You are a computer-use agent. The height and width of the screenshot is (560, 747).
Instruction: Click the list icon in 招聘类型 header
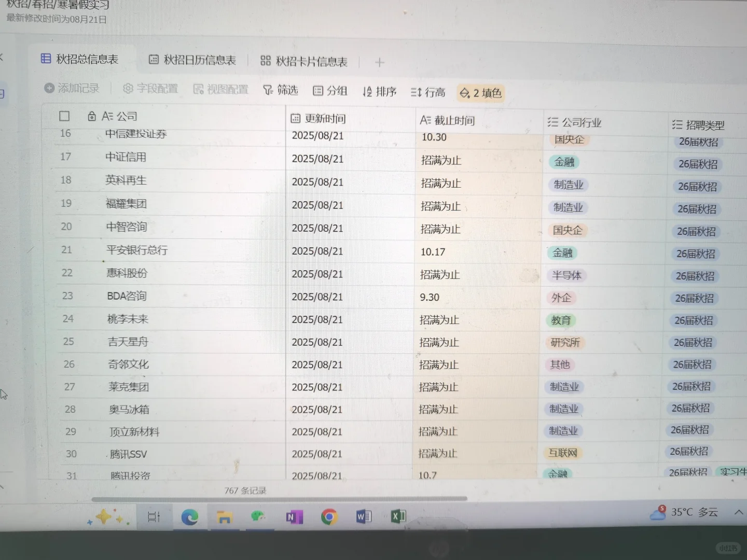point(677,124)
